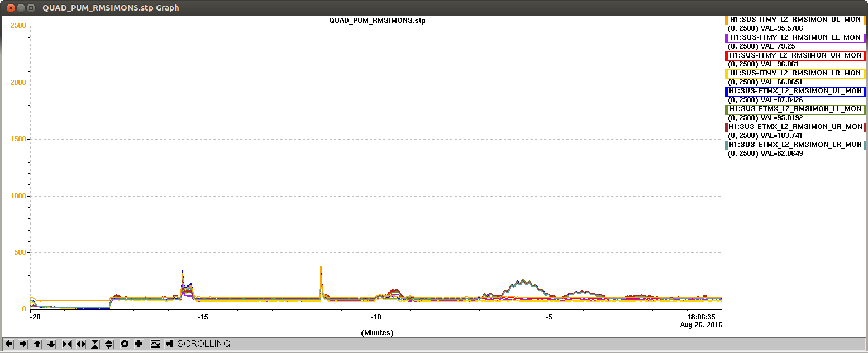
Task: Click the -5 x-axis tick label
Action: (549, 318)
